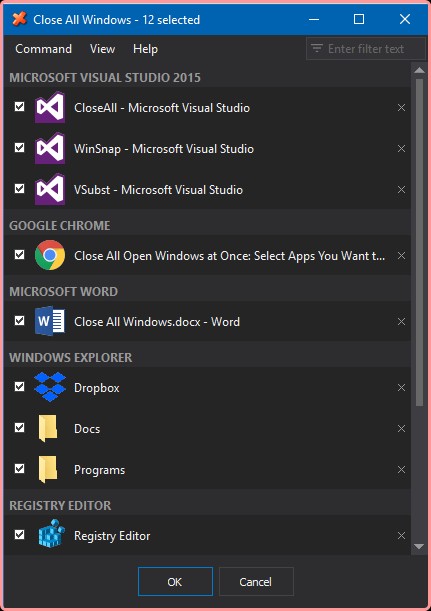This screenshot has height=611, width=431.
Task: Click the scrollbar up arrow
Action: (x=419, y=70)
